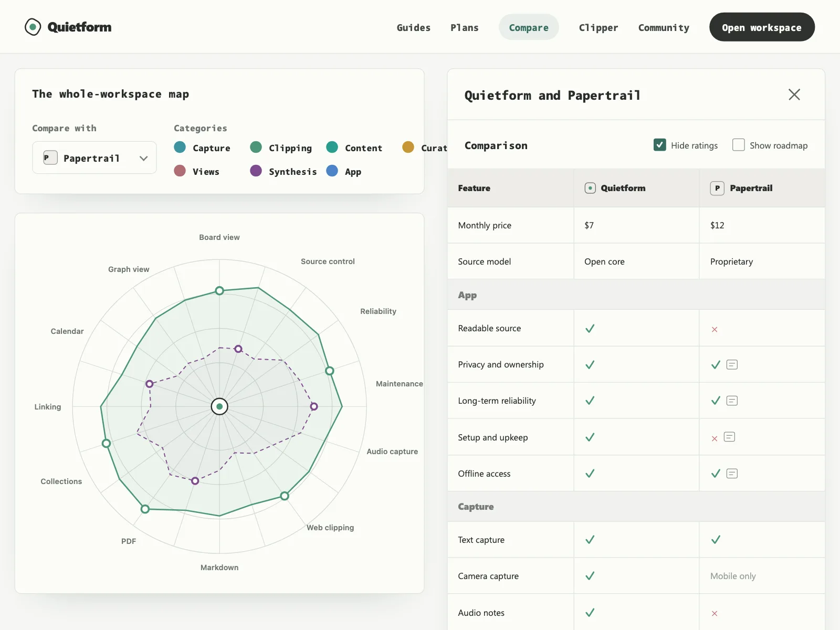Click Papertrail P icon in table header
Screen dimensions: 840x630
717,188
